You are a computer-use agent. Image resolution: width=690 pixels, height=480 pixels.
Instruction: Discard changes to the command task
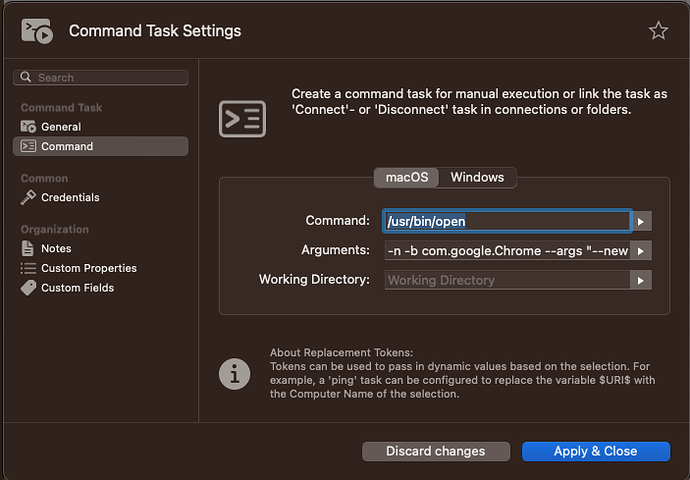(x=435, y=451)
